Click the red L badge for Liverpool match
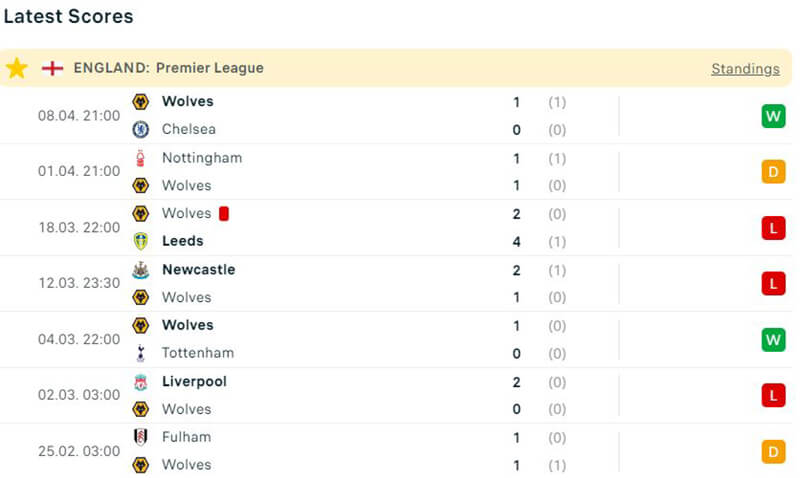Viewport: 800px width, 478px height. tap(773, 396)
